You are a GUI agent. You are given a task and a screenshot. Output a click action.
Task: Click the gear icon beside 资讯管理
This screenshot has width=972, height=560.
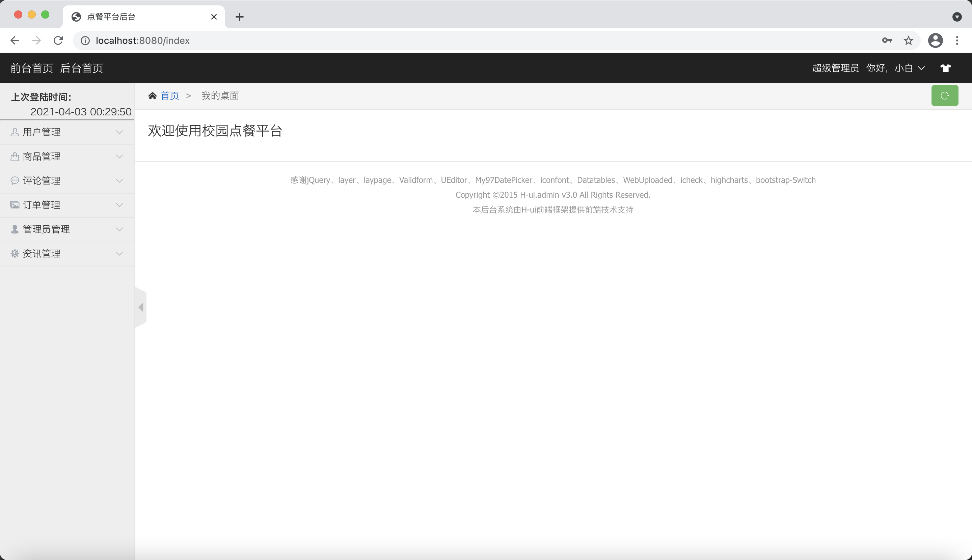tap(15, 253)
